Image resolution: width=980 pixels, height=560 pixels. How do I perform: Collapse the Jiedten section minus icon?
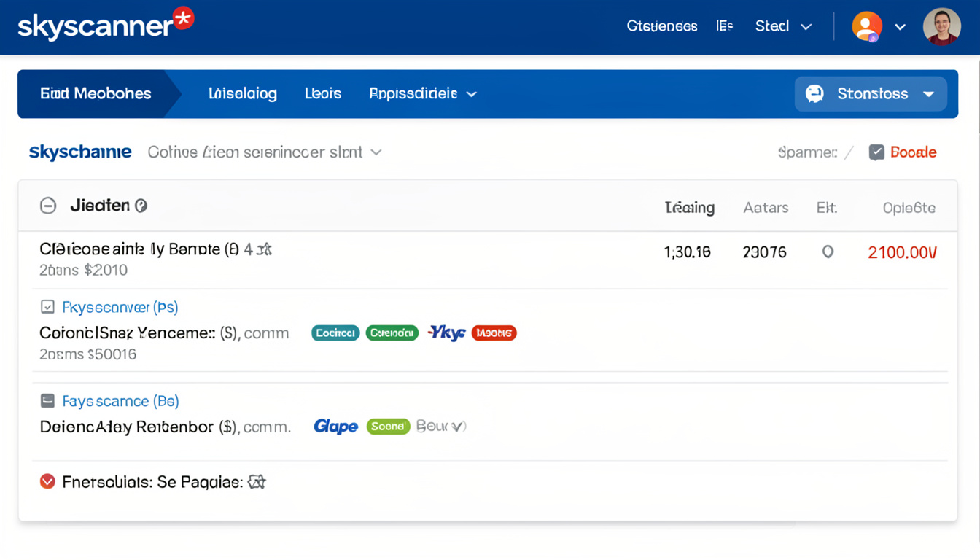(48, 206)
